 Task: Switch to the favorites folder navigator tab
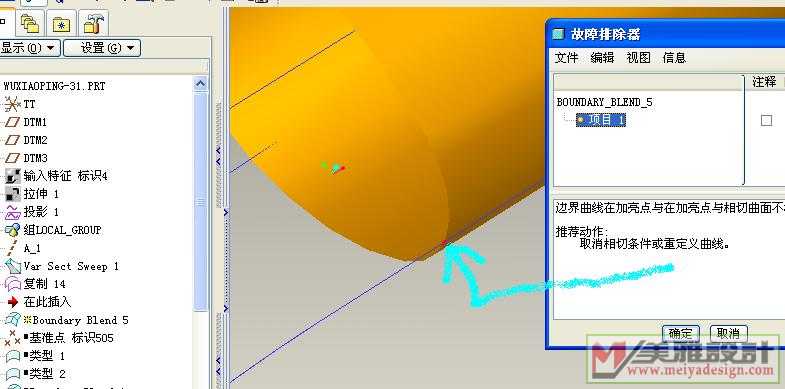pos(62,23)
